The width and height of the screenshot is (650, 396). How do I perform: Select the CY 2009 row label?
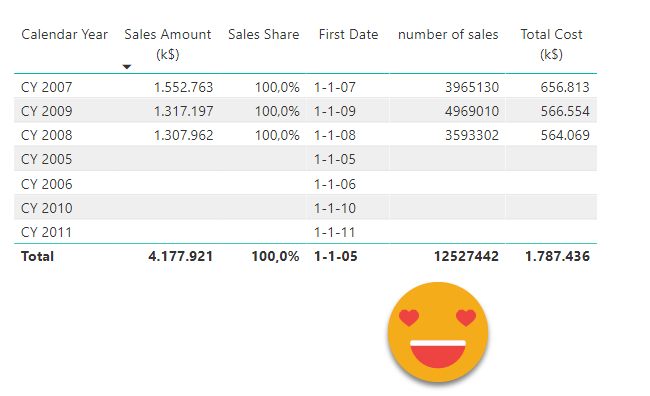46,111
